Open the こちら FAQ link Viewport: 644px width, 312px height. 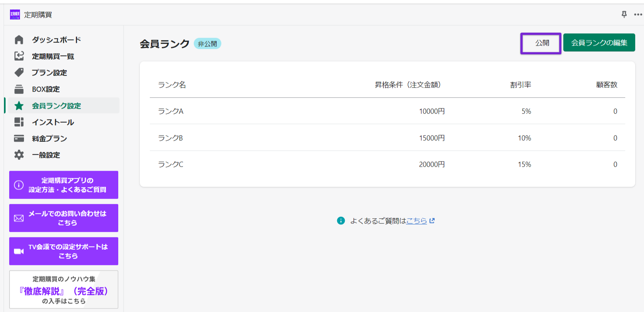[417, 221]
